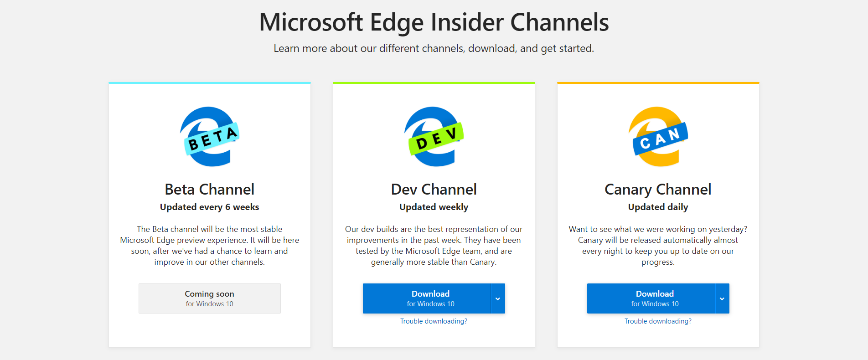Image resolution: width=868 pixels, height=360 pixels.
Task: Click the 'Updated daily' text
Action: 658,207
